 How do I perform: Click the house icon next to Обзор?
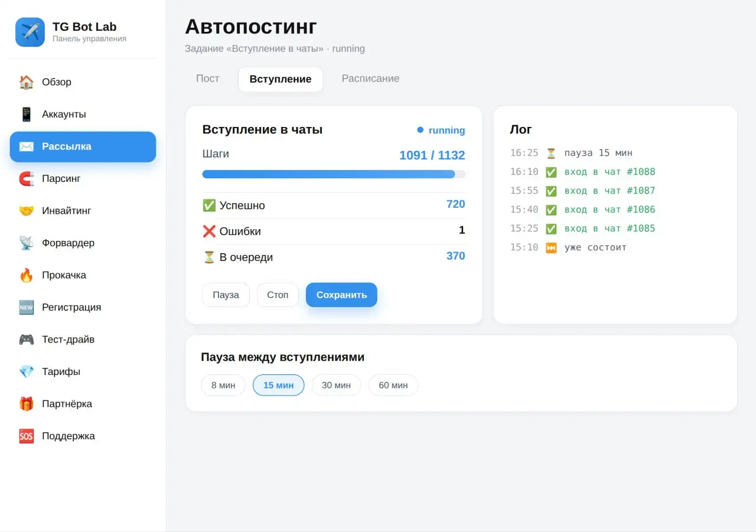(x=26, y=82)
